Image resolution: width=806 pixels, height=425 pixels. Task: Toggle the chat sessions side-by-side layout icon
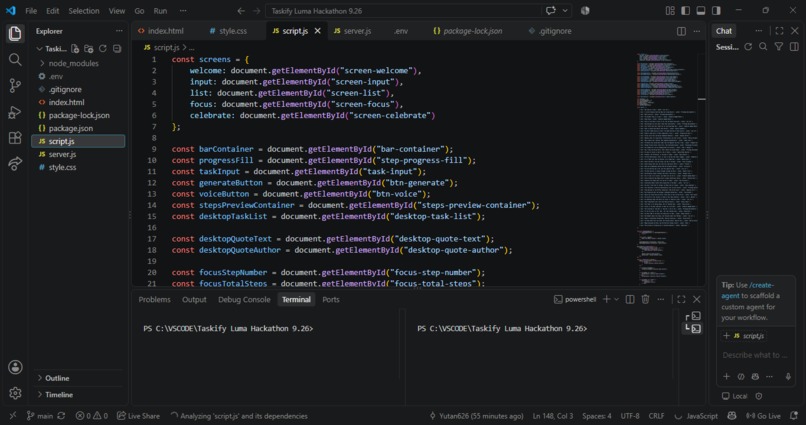[x=794, y=47]
